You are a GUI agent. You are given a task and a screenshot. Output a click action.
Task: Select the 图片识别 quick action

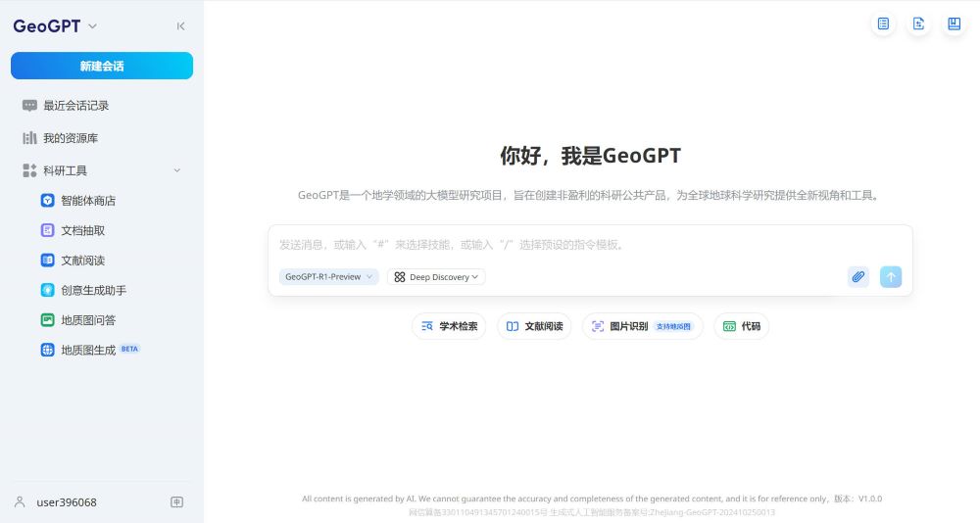coord(643,326)
